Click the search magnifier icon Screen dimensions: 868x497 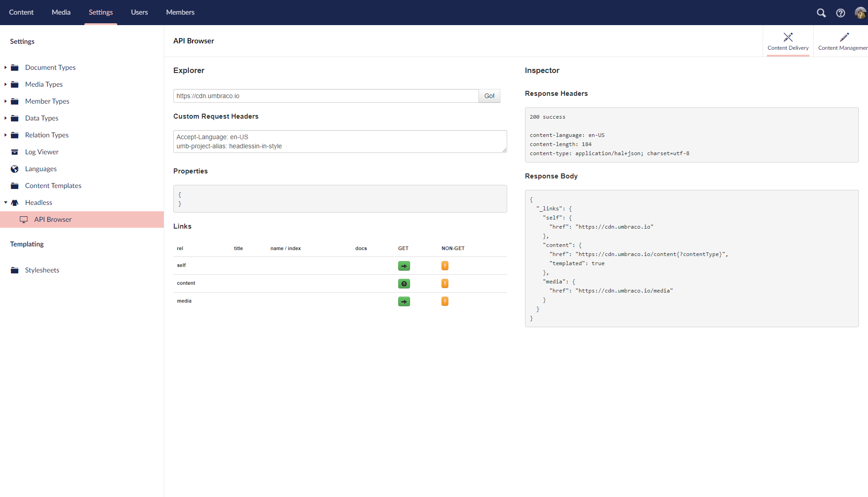[821, 13]
